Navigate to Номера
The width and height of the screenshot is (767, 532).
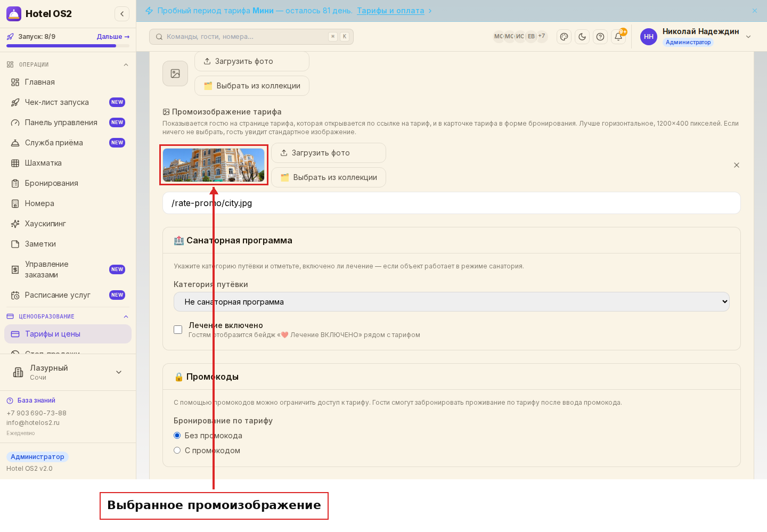(68, 203)
